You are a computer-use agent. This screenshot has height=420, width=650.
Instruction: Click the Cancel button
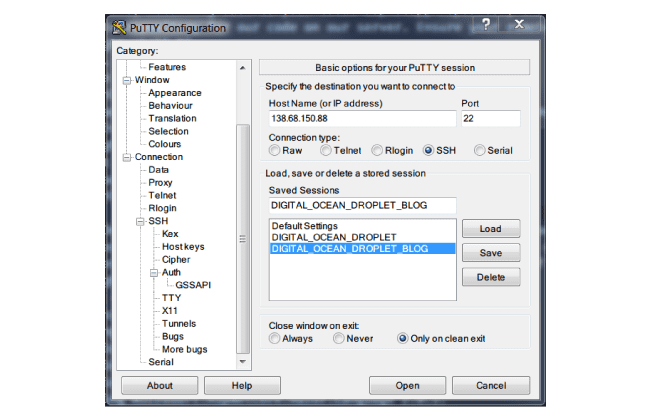point(491,386)
